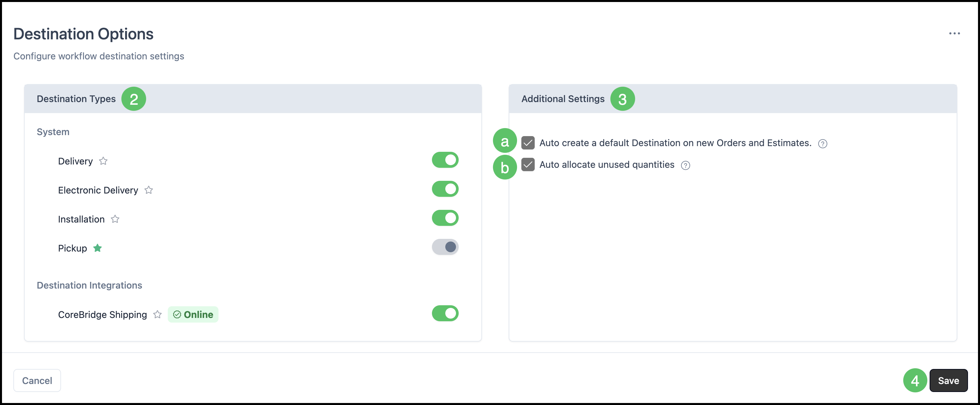
Task: Cancel the destination options changes
Action: pos(37,380)
